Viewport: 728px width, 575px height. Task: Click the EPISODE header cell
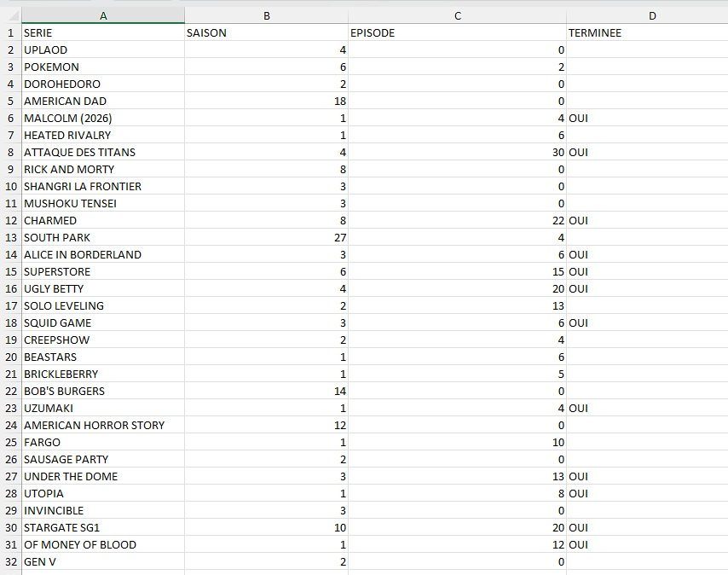457,33
